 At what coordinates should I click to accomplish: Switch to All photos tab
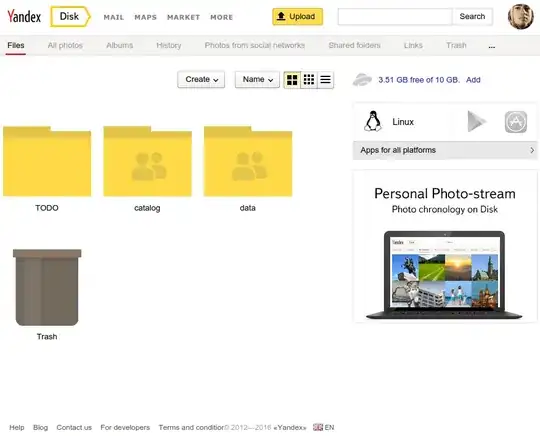point(65,45)
